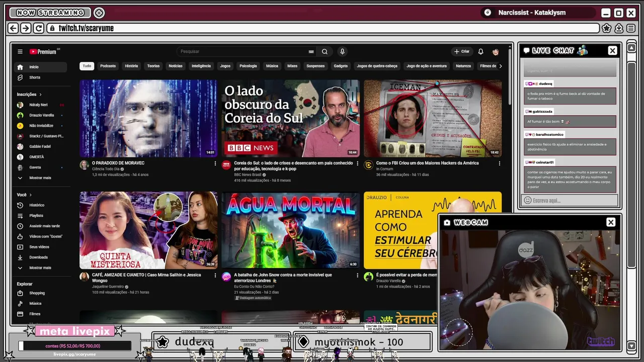Open Seus vídeos in sidebar

point(40,247)
